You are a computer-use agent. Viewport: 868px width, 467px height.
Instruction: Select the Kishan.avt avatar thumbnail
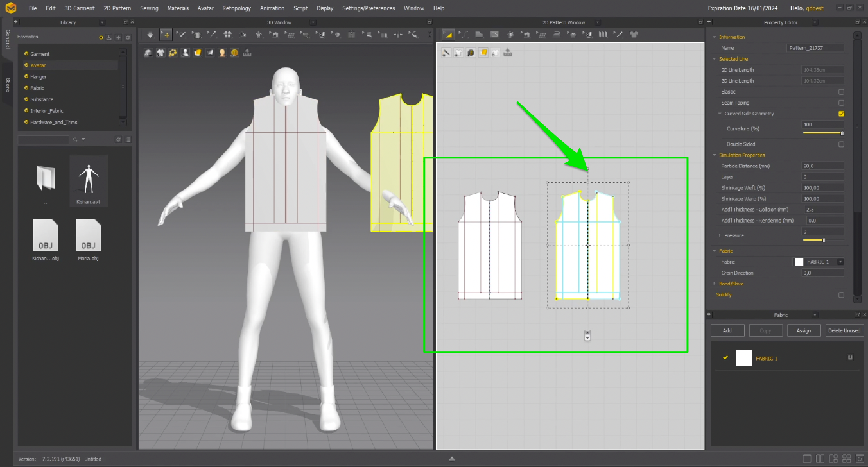(89, 180)
